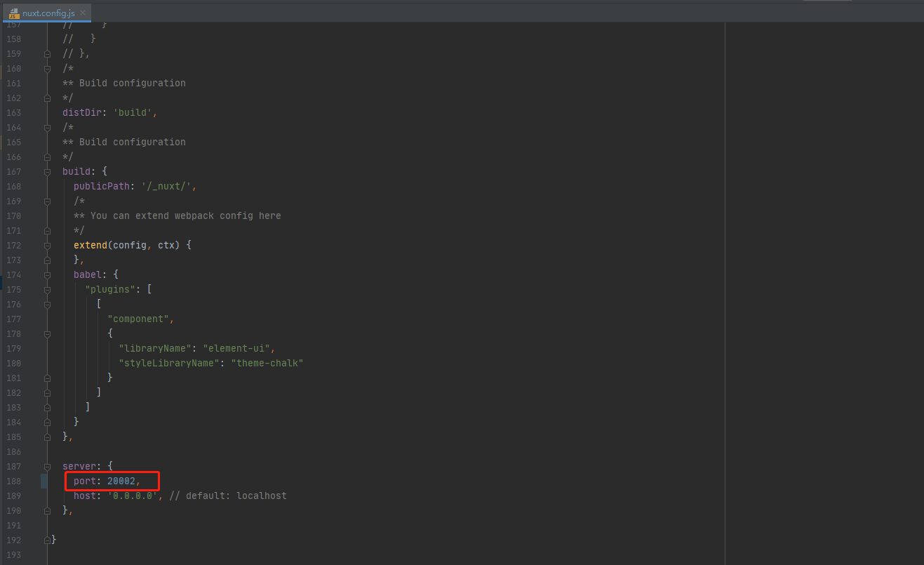Click the "element-ui" value

click(236, 348)
